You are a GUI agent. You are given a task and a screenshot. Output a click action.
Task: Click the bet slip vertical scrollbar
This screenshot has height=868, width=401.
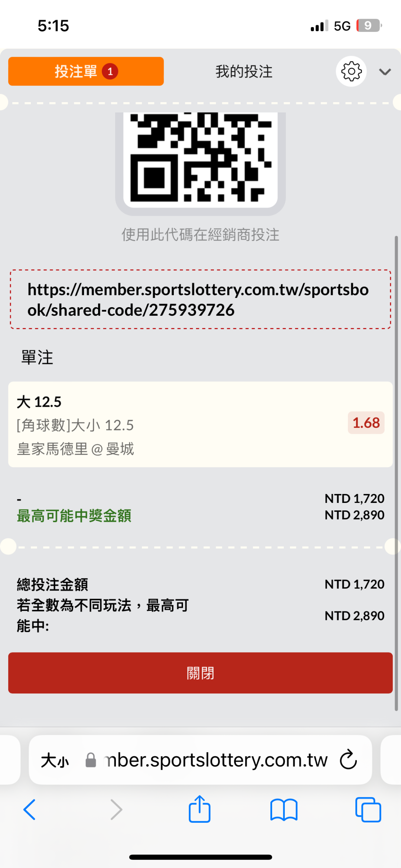(396, 472)
